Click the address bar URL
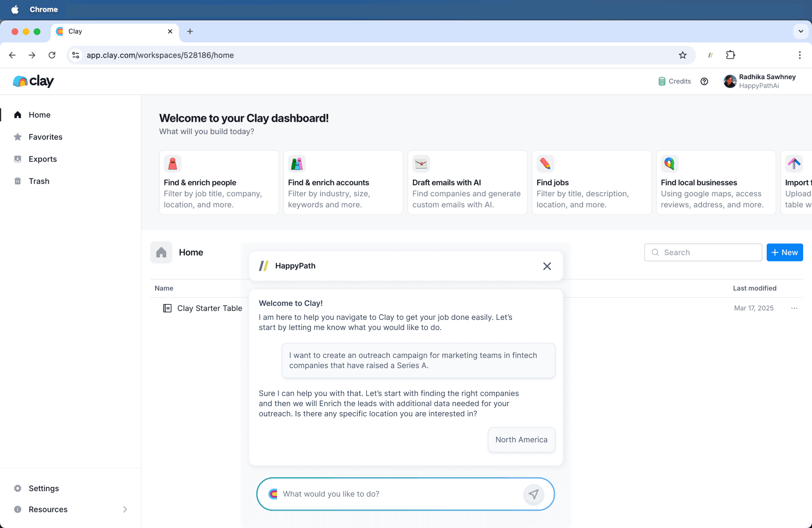Image resolution: width=812 pixels, height=528 pixels. click(x=160, y=55)
